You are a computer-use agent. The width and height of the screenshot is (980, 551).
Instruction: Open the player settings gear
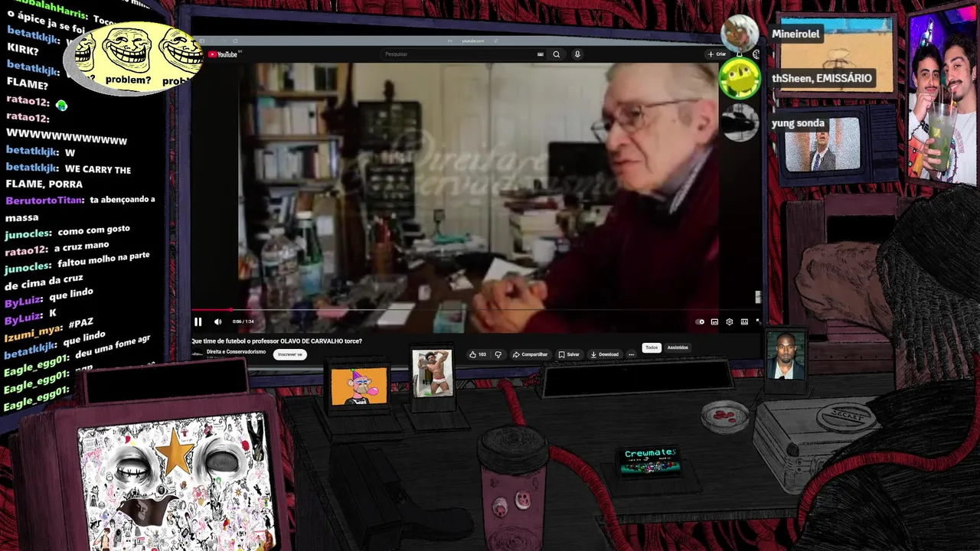click(x=729, y=322)
